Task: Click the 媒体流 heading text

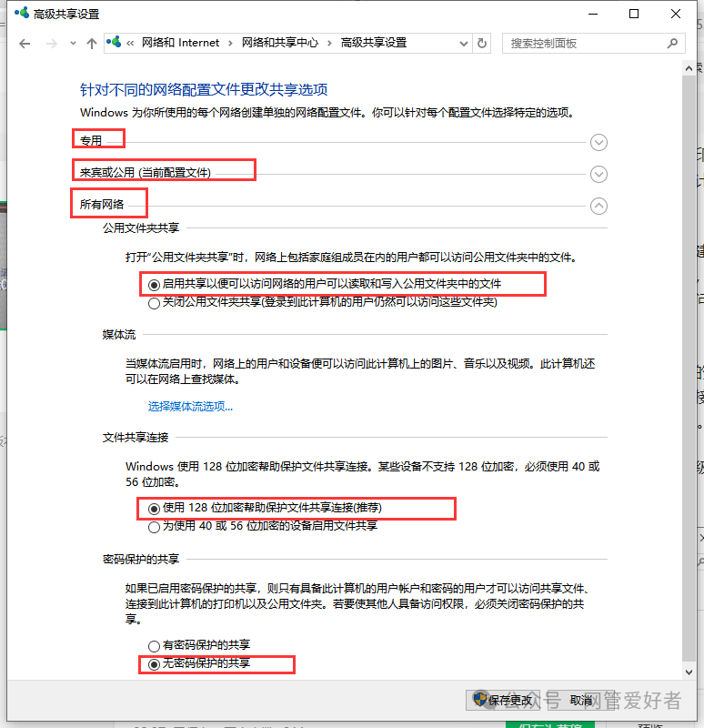Action: pyautogui.click(x=119, y=334)
